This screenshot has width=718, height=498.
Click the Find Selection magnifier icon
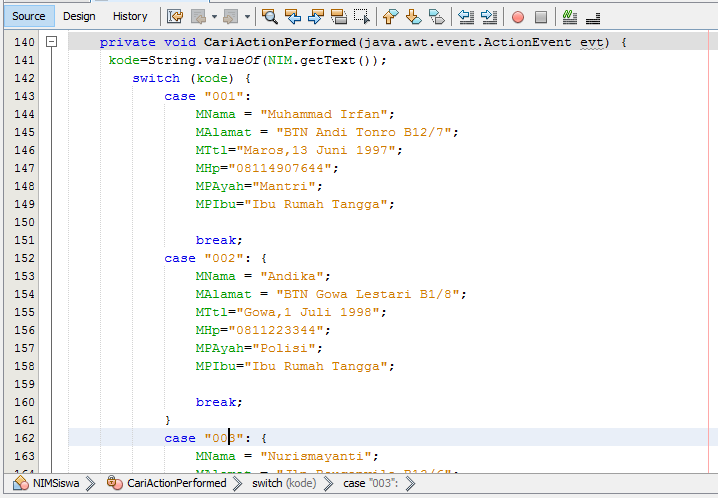click(x=270, y=17)
